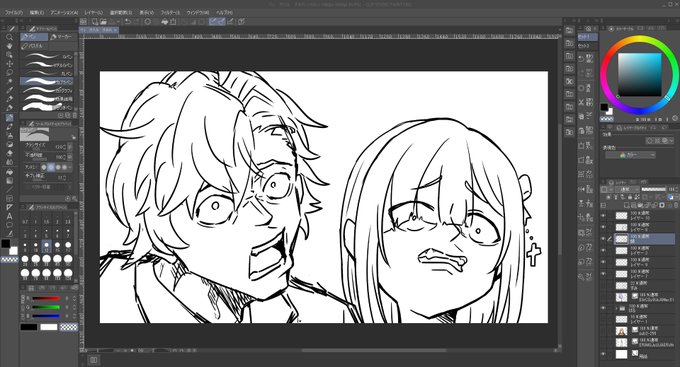680x367 pixels.
Task: Open 不透明度 settings arrow button
Action: coord(70,157)
